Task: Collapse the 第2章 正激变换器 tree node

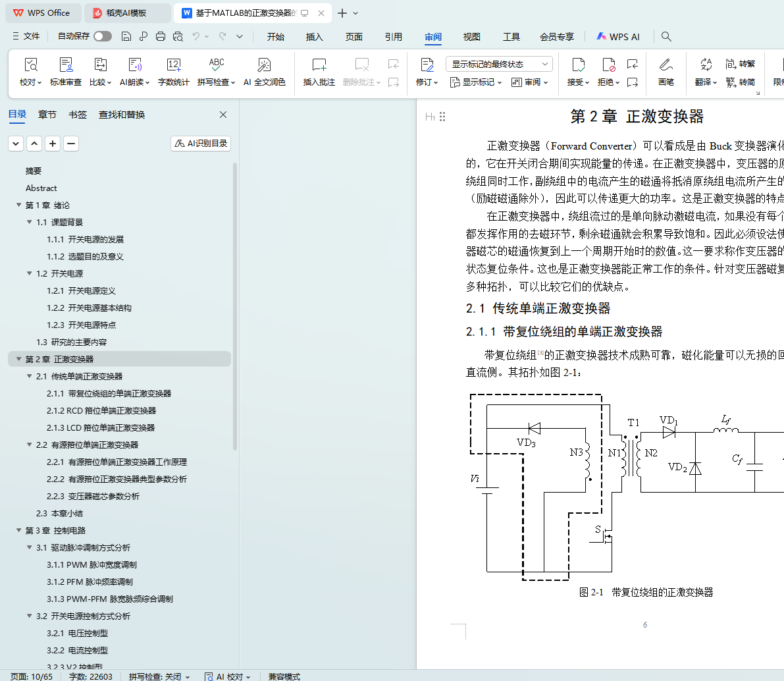Action: 18,359
